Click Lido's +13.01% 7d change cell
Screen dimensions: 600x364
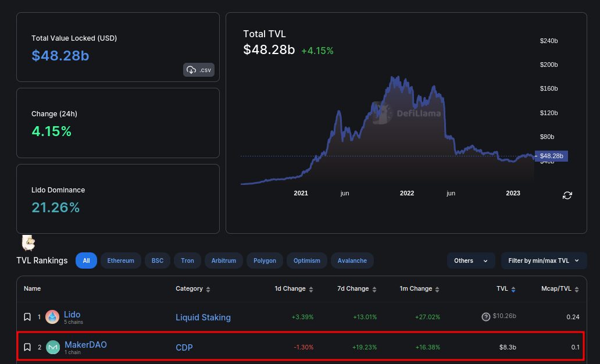tap(365, 317)
